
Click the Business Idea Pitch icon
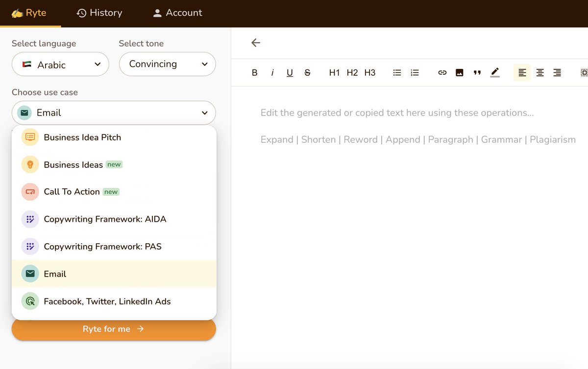tap(30, 137)
